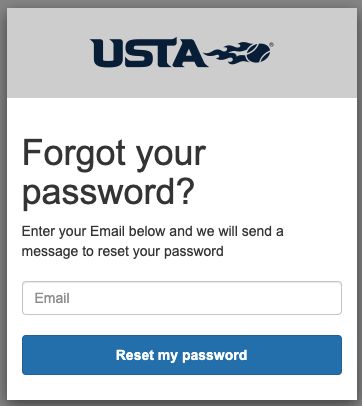Image resolution: width=362 pixels, height=406 pixels.
Task: Click the gray header area right of the logo
Action: click(315, 53)
